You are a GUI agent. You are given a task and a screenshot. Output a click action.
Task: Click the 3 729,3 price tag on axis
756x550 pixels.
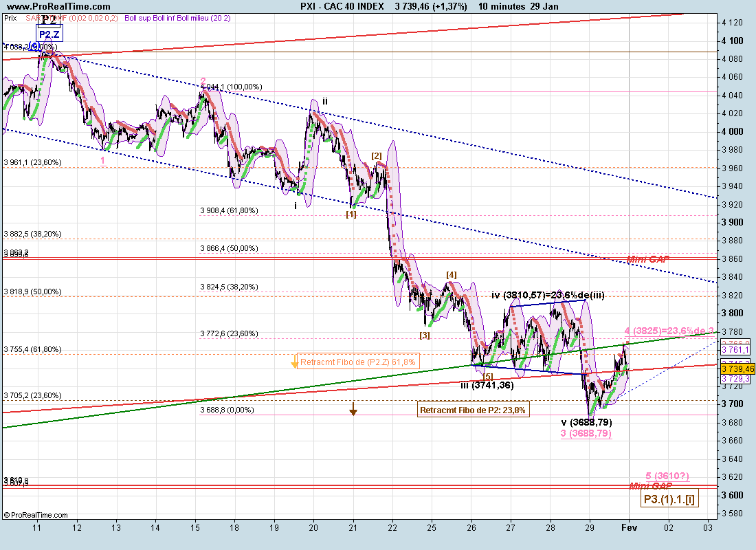point(735,379)
